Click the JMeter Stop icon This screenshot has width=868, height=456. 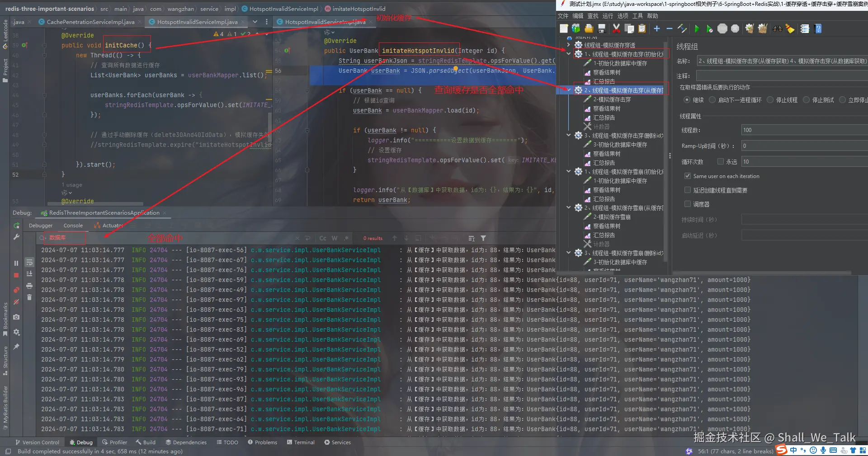pyautogui.click(x=722, y=28)
